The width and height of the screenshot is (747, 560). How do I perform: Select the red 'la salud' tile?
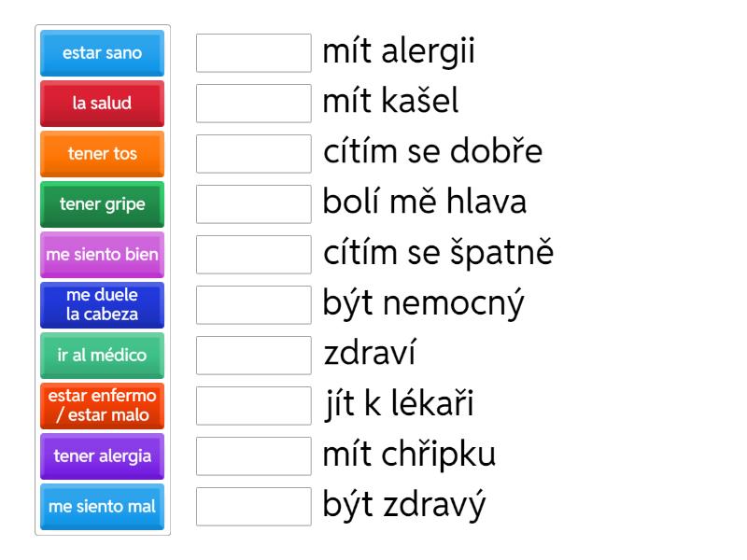(x=103, y=104)
